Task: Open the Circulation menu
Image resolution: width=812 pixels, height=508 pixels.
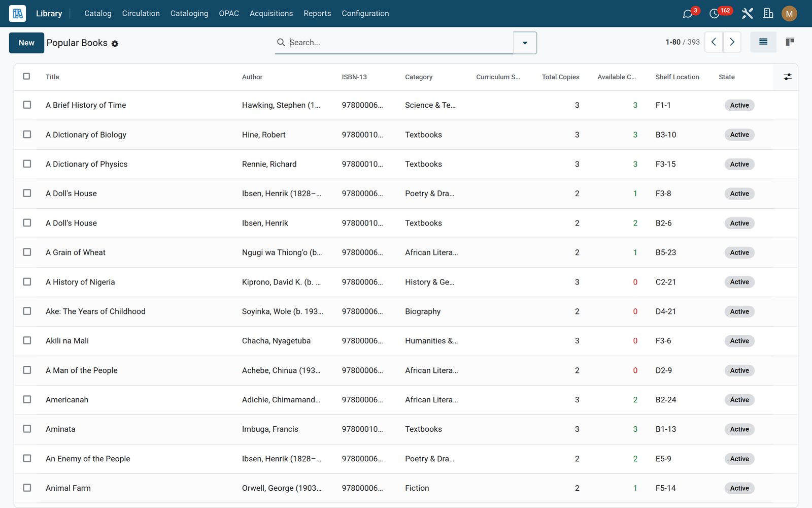Action: point(141,14)
